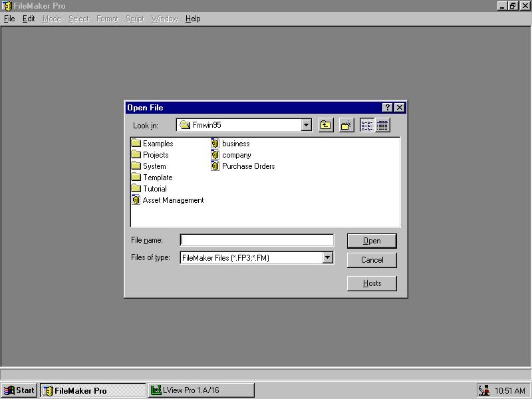Viewport: 532px width, 399px height.
Task: Open the Edit menu
Action: click(29, 19)
